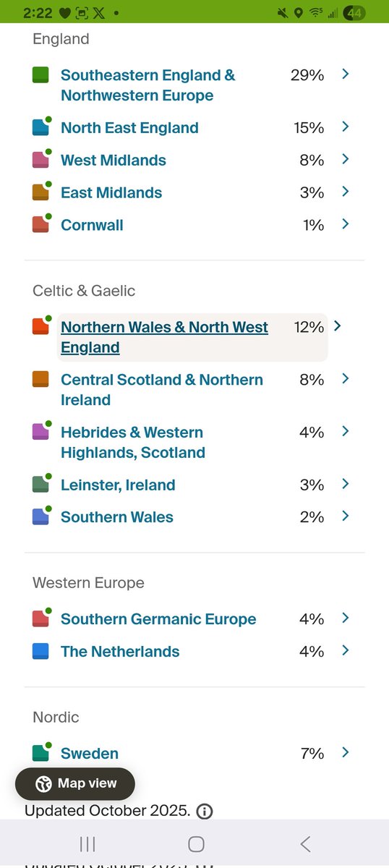Open Northern Wales & North West England

[164, 337]
